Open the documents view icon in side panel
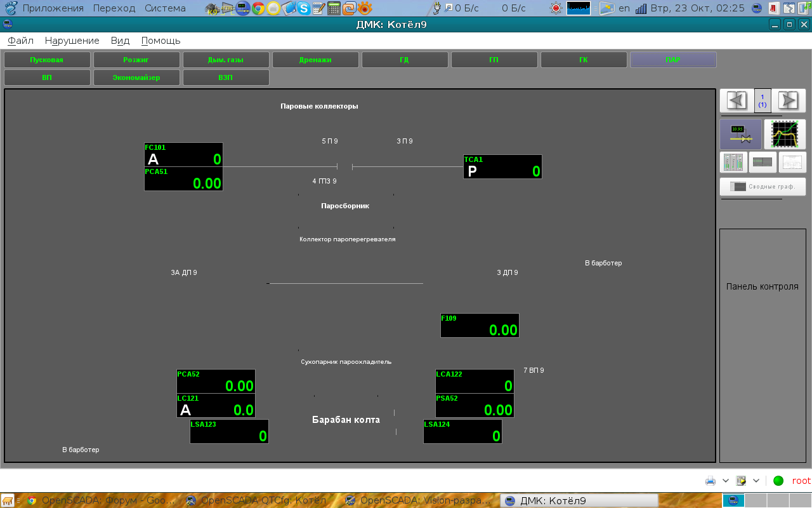Viewport: 812px width, 508px height. [791, 163]
